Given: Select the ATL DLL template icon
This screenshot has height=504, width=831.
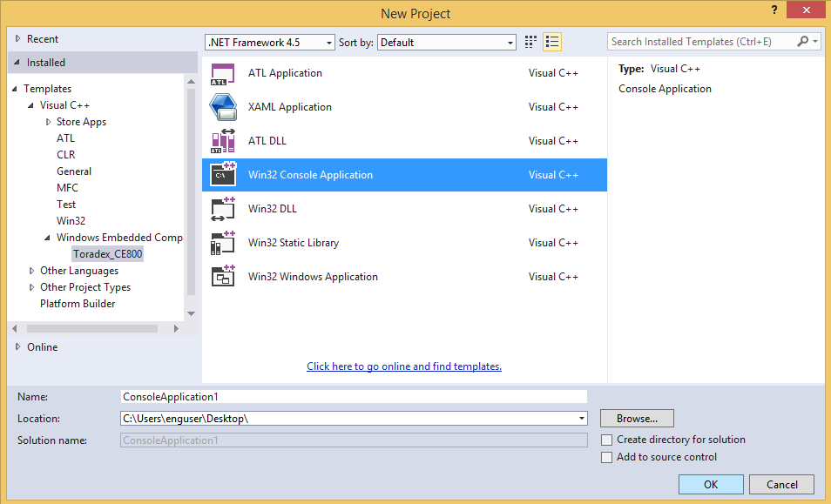Looking at the screenshot, I should [223, 140].
